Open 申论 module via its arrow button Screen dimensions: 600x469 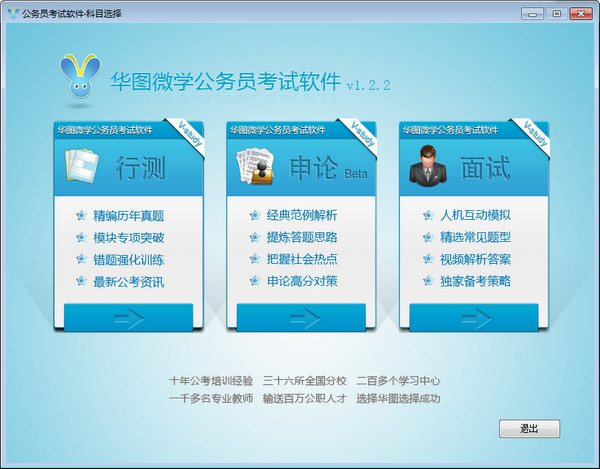[x=301, y=318]
